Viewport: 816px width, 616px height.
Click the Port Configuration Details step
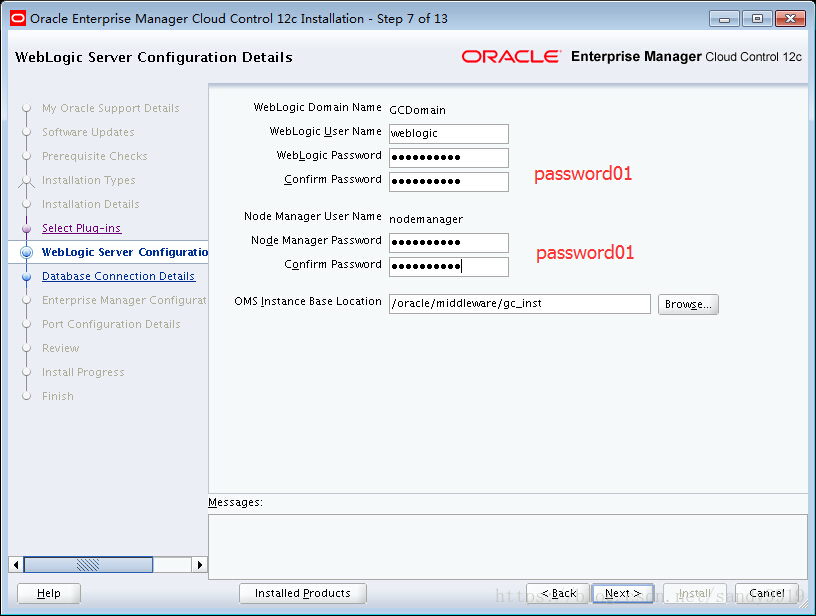click(111, 324)
